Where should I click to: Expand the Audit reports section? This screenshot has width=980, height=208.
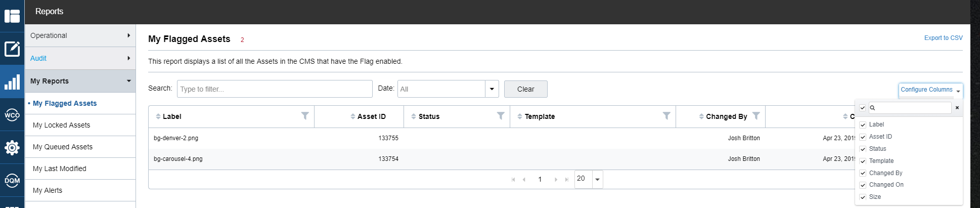tap(80, 58)
